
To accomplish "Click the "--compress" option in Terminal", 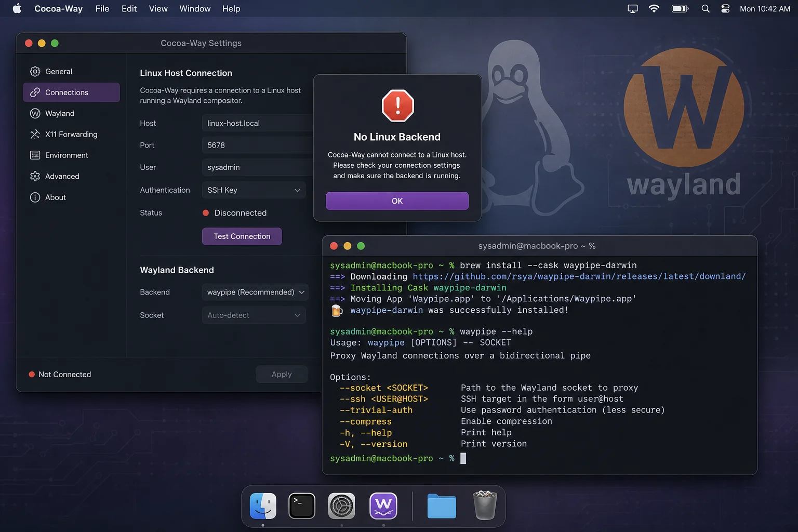I will (x=366, y=422).
